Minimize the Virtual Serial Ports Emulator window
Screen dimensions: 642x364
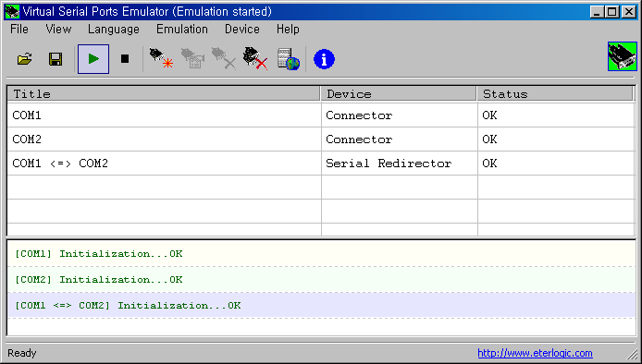598,12
